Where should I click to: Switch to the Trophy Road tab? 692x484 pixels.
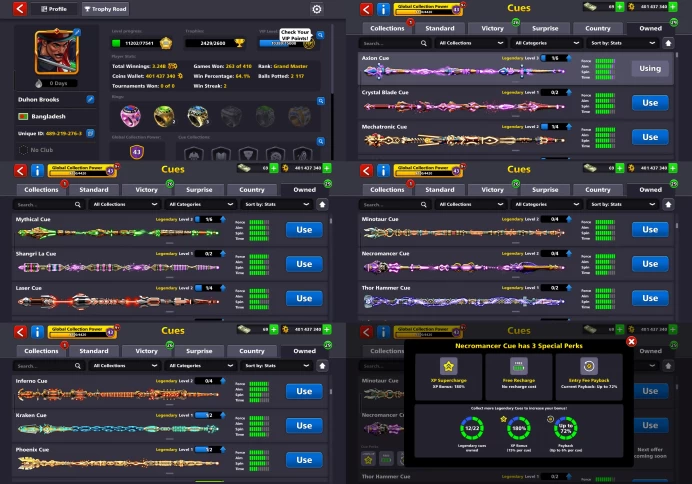[105, 9]
